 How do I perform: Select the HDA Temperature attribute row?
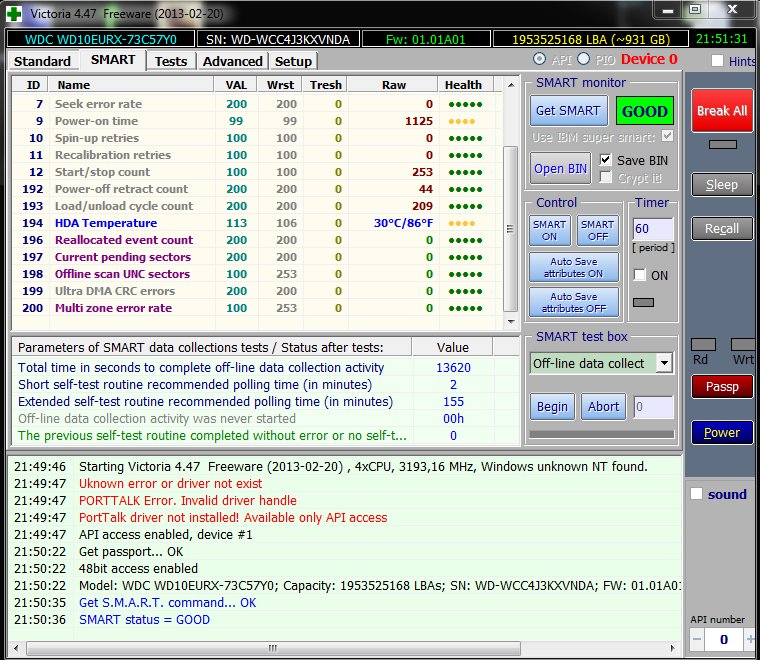click(x=105, y=223)
